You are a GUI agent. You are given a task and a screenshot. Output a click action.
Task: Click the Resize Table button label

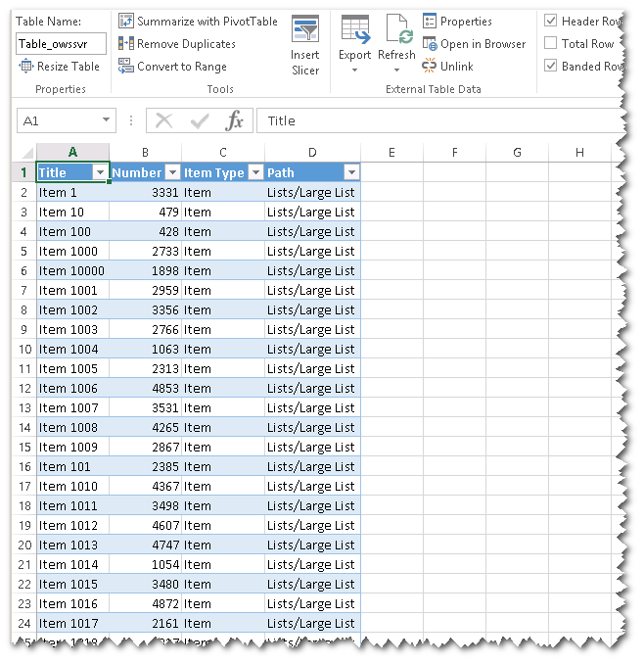[69, 66]
